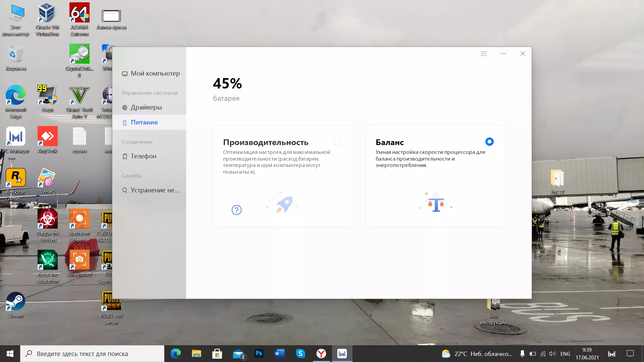Click the PC Manager tray icon

611,354
